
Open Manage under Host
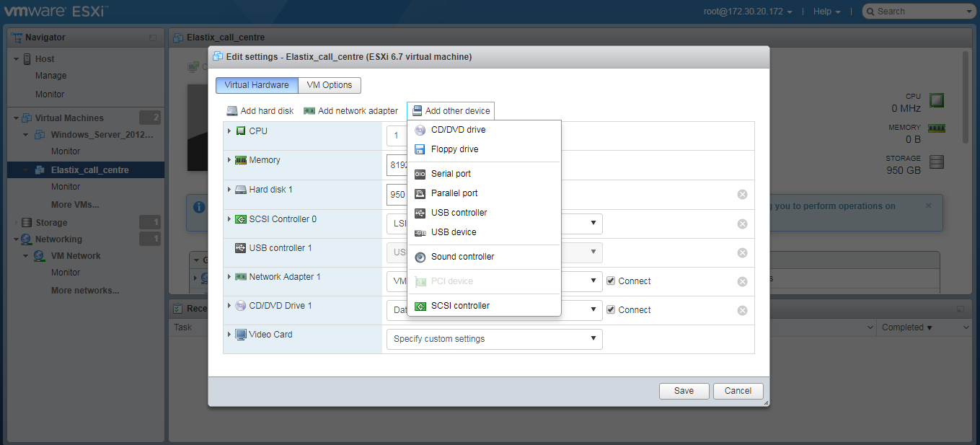click(50, 76)
